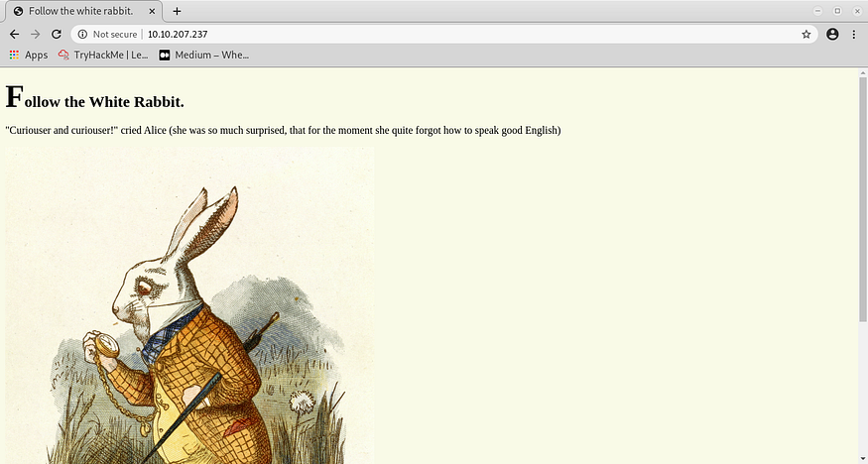This screenshot has width=868, height=464.
Task: Click the 'Not secure' label
Action: (115, 35)
